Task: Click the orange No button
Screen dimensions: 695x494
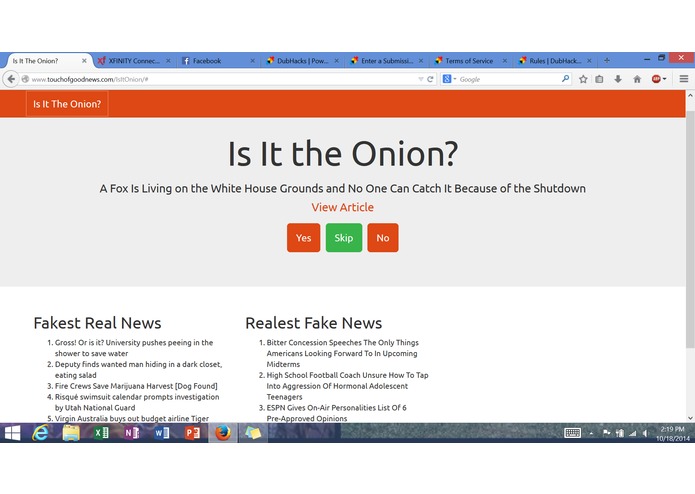Action: [383, 237]
